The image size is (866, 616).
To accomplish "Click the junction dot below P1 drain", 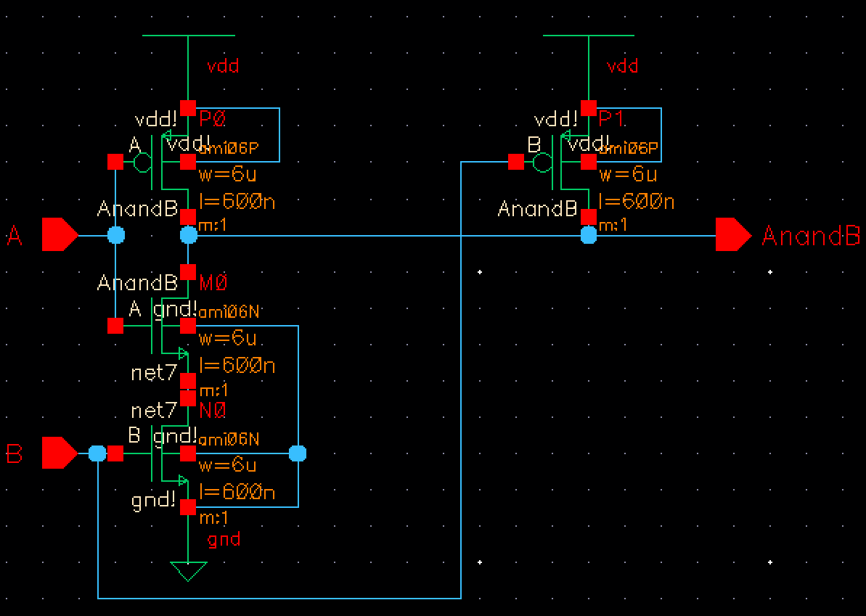I will (x=589, y=235).
